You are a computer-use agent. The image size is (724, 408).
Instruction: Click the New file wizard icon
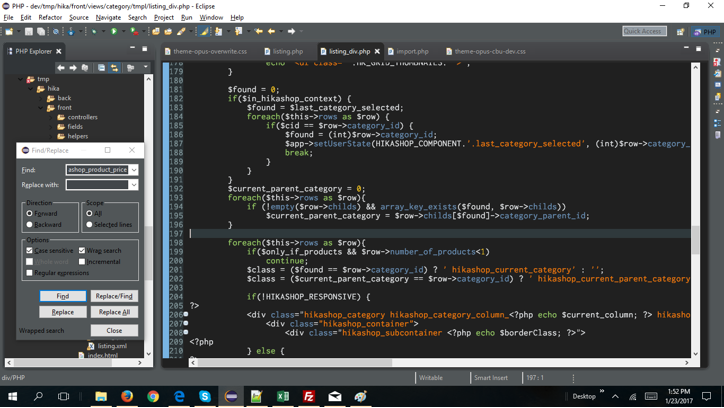click(9, 31)
